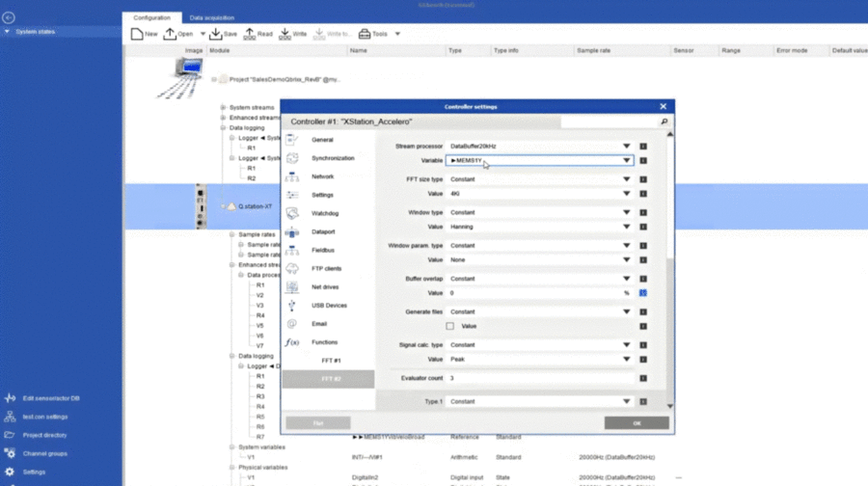The height and width of the screenshot is (486, 868).
Task: Select FFT #1 under Functions
Action: (331, 360)
